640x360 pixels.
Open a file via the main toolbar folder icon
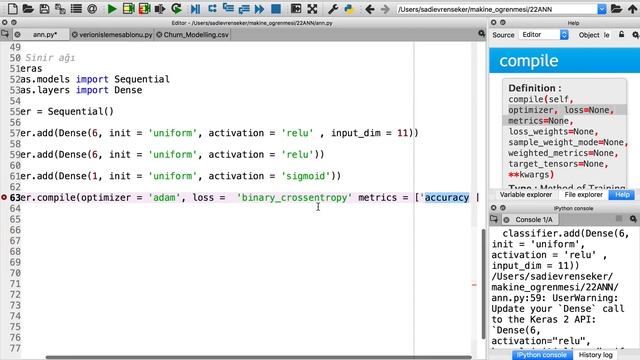28,9
